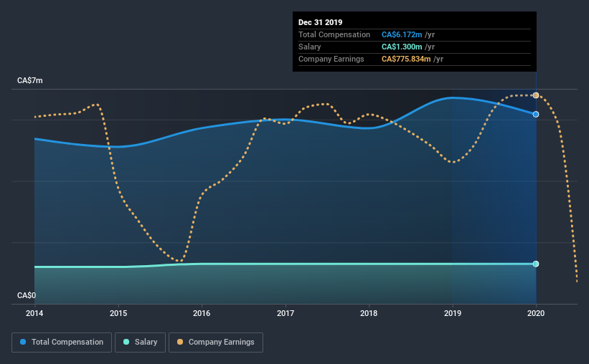Click the 2018 x-axis label
This screenshot has height=364, width=589.
369,313
